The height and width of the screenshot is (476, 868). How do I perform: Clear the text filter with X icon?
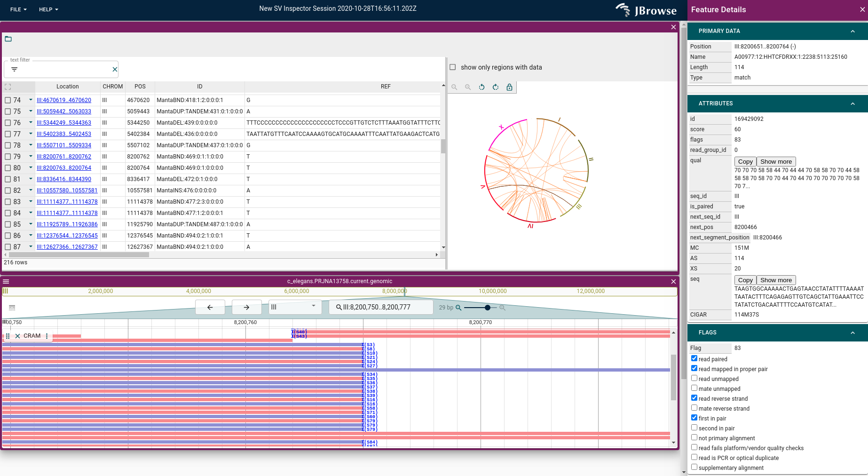[115, 69]
